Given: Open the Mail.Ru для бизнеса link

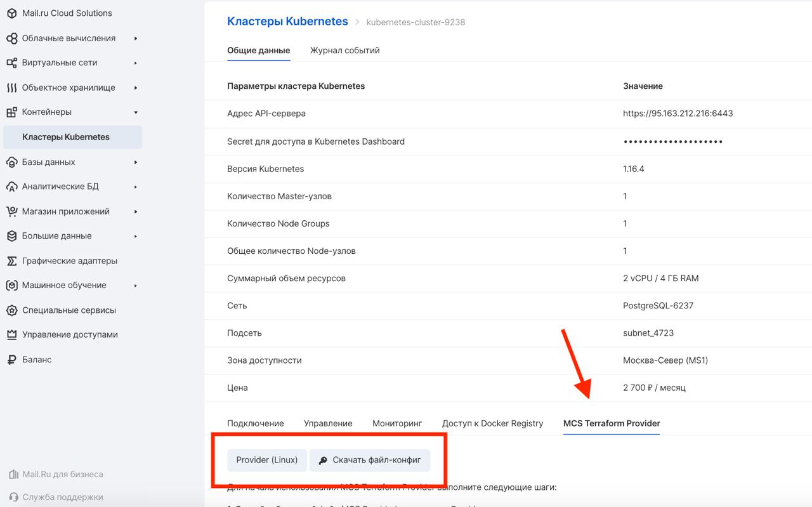Looking at the screenshot, I should pos(63,475).
